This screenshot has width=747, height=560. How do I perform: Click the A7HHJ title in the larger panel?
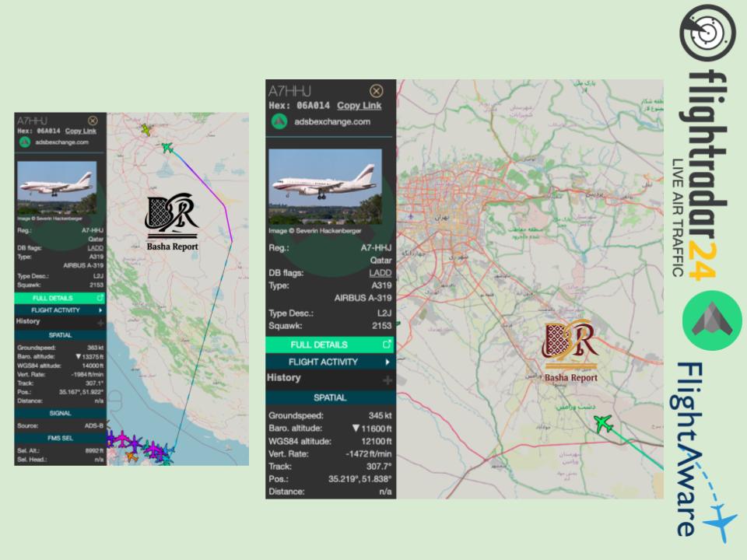(289, 91)
